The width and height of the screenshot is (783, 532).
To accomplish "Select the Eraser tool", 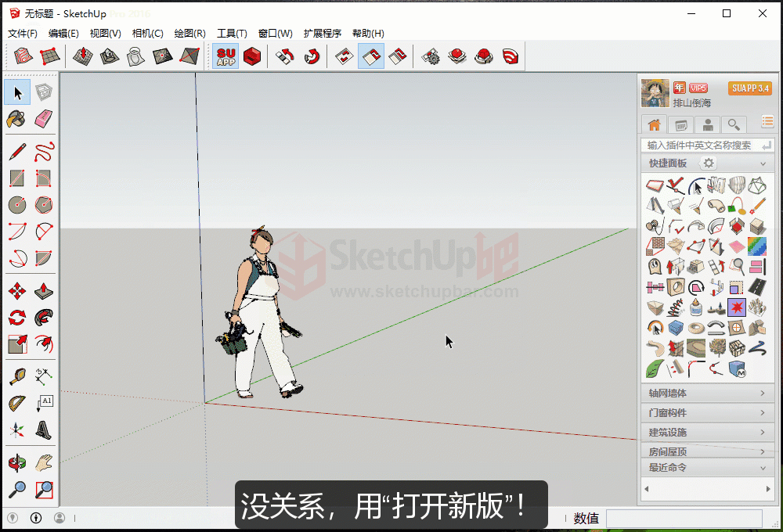I will click(44, 119).
